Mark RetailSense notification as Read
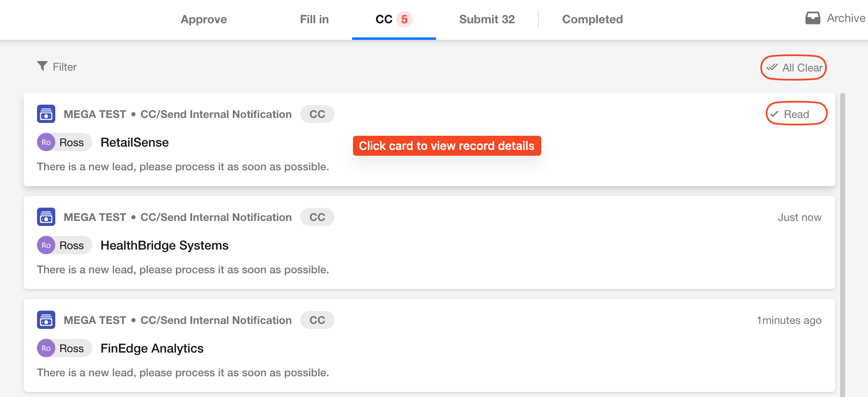868x397 pixels. (x=796, y=114)
